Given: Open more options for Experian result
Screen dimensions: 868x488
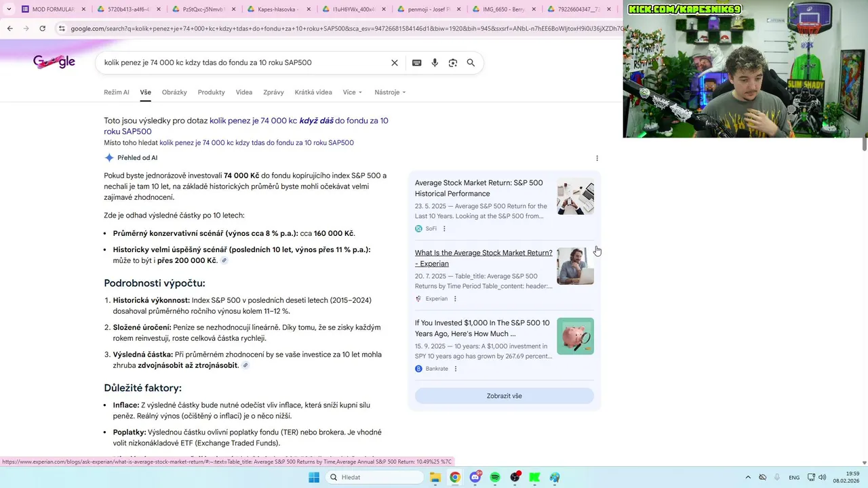Looking at the screenshot, I should tap(455, 298).
